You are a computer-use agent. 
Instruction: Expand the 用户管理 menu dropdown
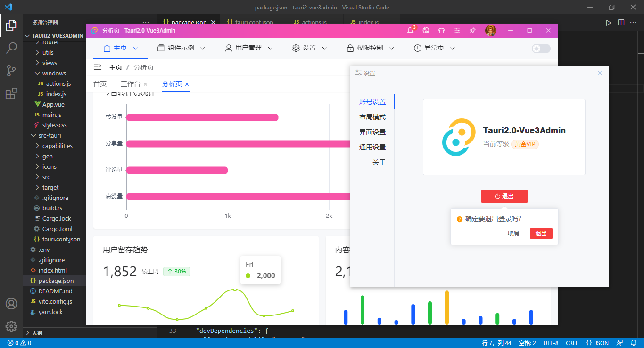(249, 48)
